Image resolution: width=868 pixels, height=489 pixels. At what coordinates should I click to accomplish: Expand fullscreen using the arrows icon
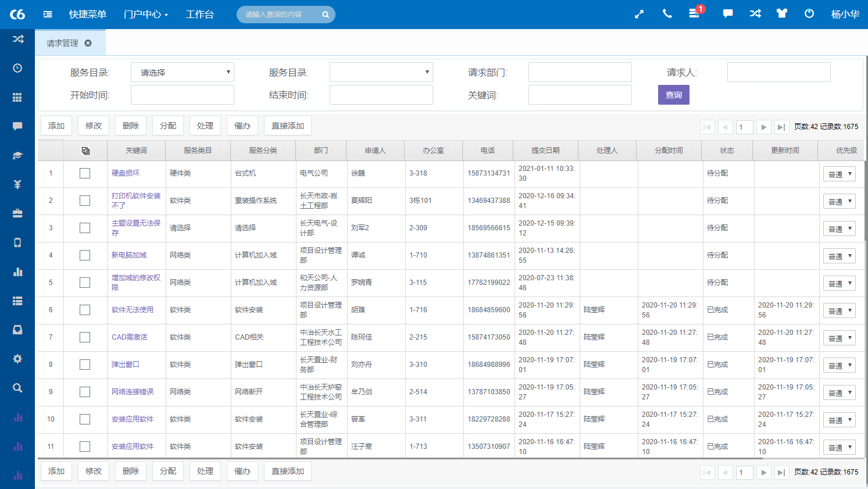pos(639,14)
